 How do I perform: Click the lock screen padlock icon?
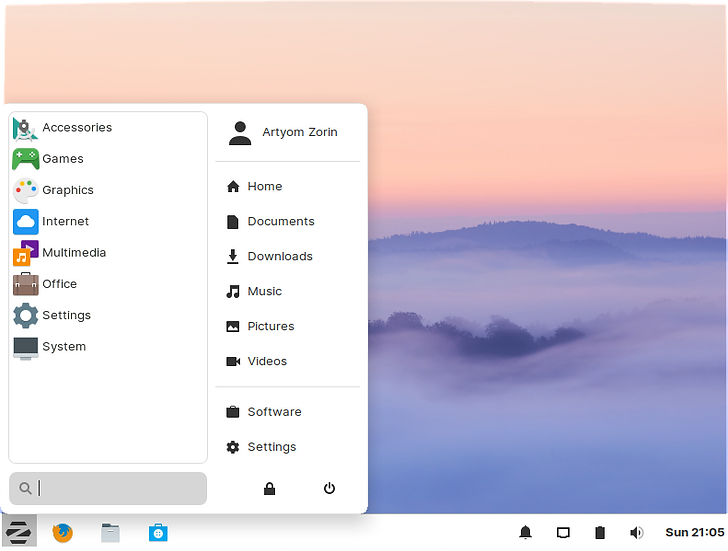(269, 488)
